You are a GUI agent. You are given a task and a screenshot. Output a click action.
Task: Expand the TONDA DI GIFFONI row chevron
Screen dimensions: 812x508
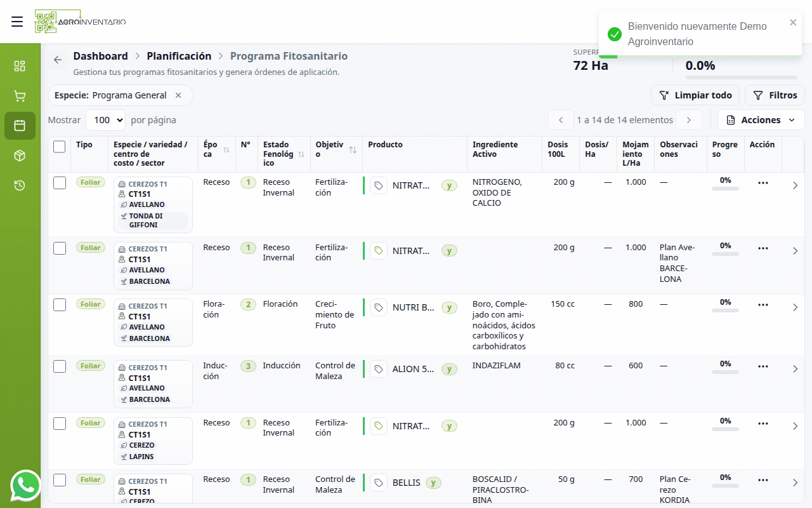point(796,185)
